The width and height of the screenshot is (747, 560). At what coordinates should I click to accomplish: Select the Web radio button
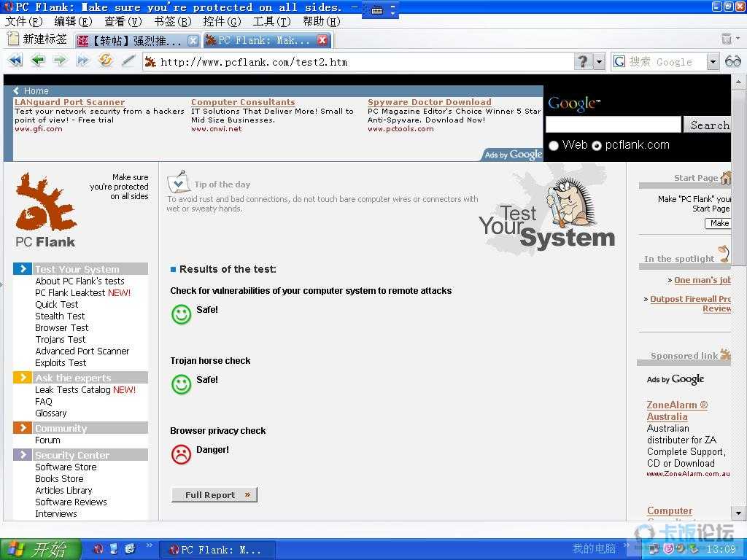(x=554, y=146)
